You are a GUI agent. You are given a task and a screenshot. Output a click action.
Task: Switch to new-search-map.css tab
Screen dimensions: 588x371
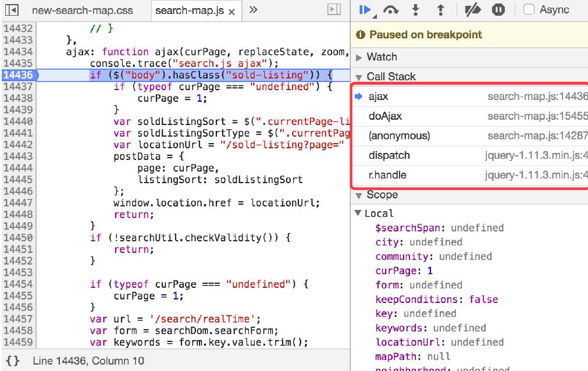pyautogui.click(x=83, y=10)
